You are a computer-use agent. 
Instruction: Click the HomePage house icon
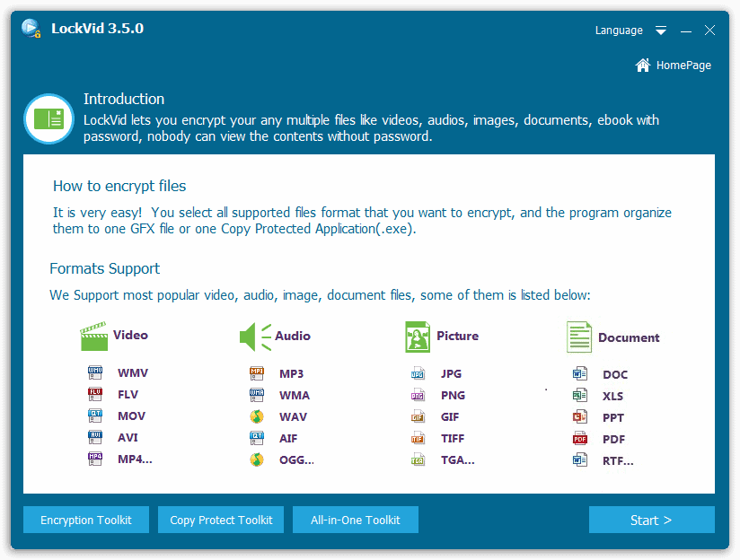tap(642, 66)
